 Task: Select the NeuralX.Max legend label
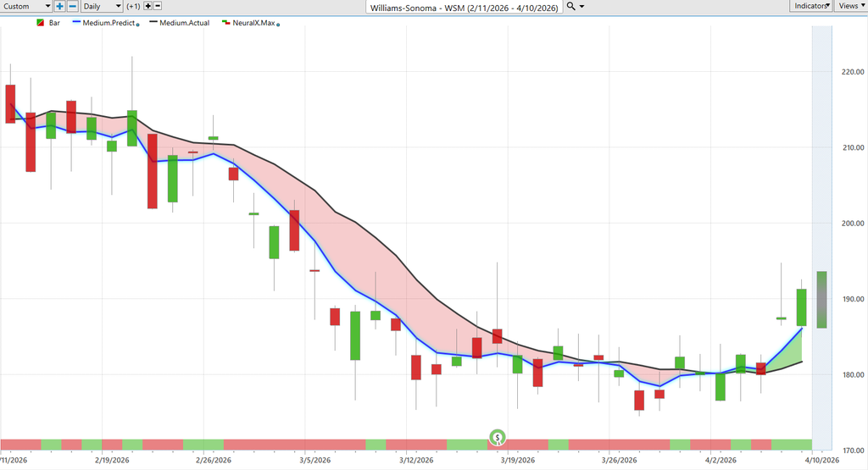(253, 23)
